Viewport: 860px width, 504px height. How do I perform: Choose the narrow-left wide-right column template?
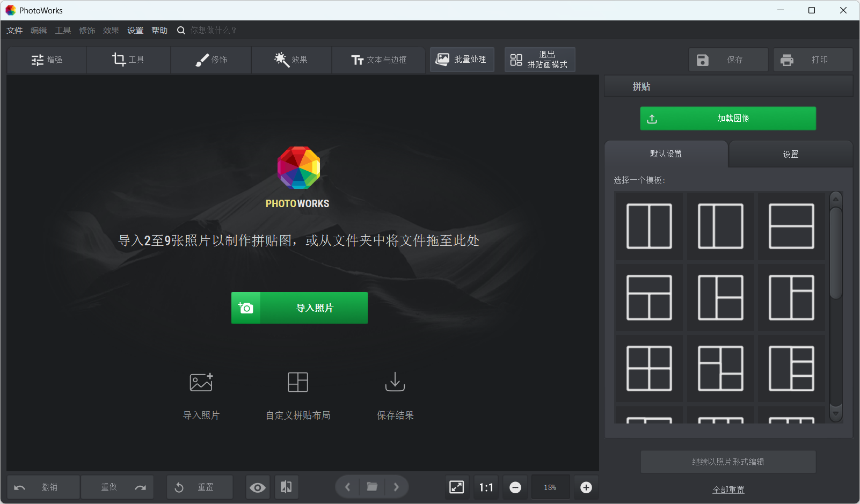(720, 226)
